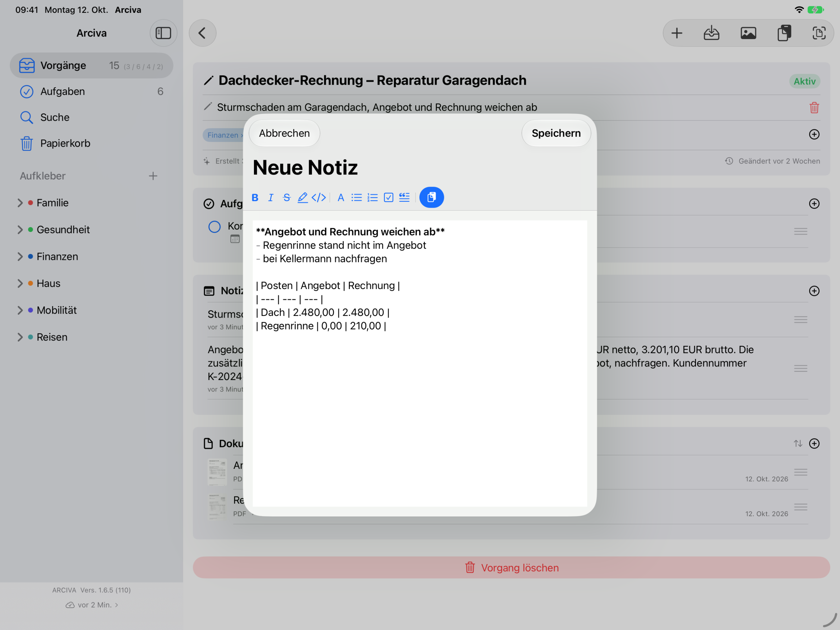Expand the Finanzen sticker group
Screen dimensions: 840x630
(x=20, y=257)
